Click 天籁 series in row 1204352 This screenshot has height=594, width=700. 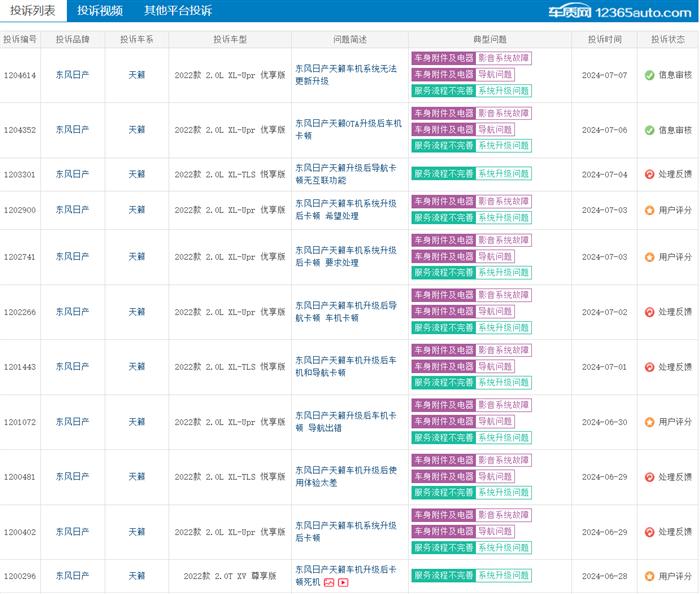tap(137, 130)
